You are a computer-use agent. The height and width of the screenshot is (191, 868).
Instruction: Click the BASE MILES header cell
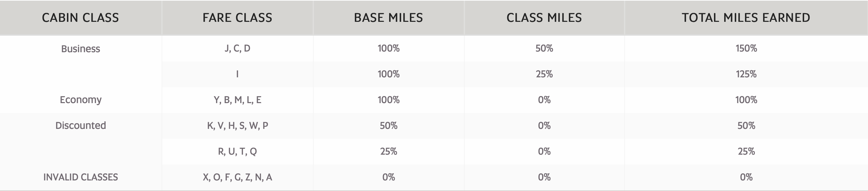point(388,18)
